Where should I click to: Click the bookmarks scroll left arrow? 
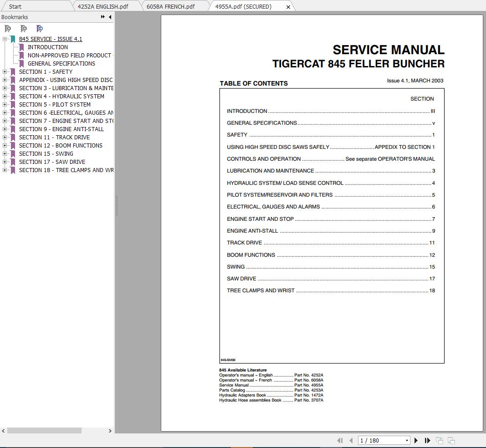pyautogui.click(x=3, y=431)
